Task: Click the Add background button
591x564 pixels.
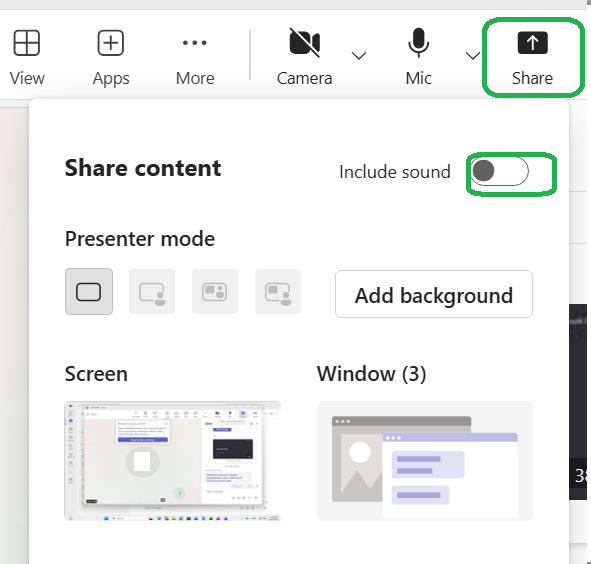Action: [x=434, y=294]
